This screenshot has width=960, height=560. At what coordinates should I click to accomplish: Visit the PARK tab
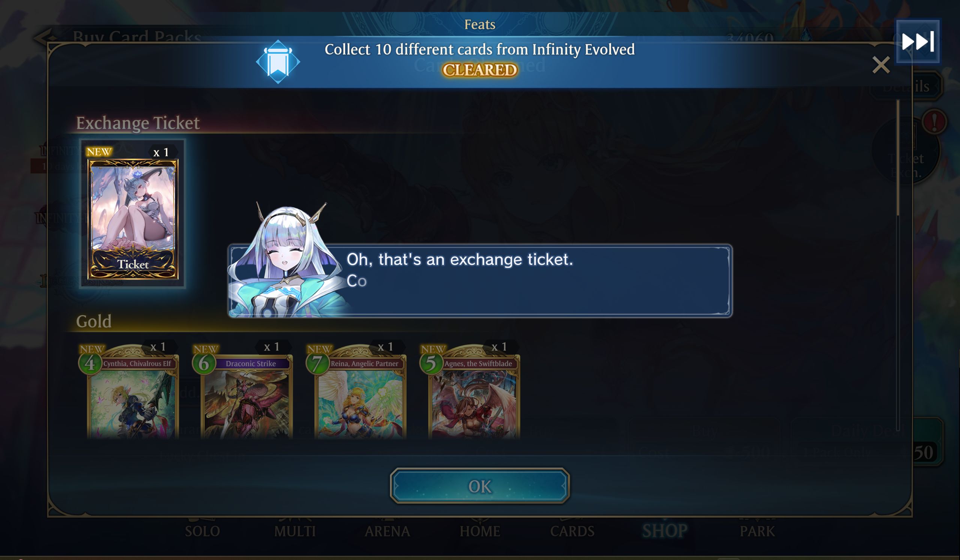(757, 531)
